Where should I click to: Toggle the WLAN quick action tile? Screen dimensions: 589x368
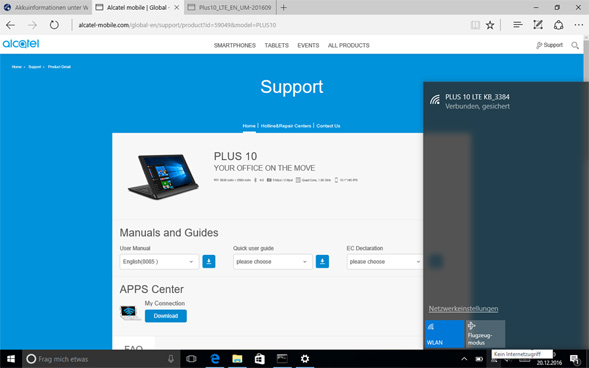[445, 334]
